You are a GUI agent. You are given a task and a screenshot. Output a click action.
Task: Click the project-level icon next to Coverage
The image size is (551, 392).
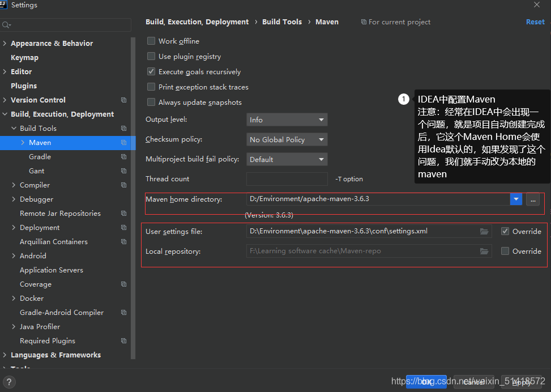(x=123, y=284)
